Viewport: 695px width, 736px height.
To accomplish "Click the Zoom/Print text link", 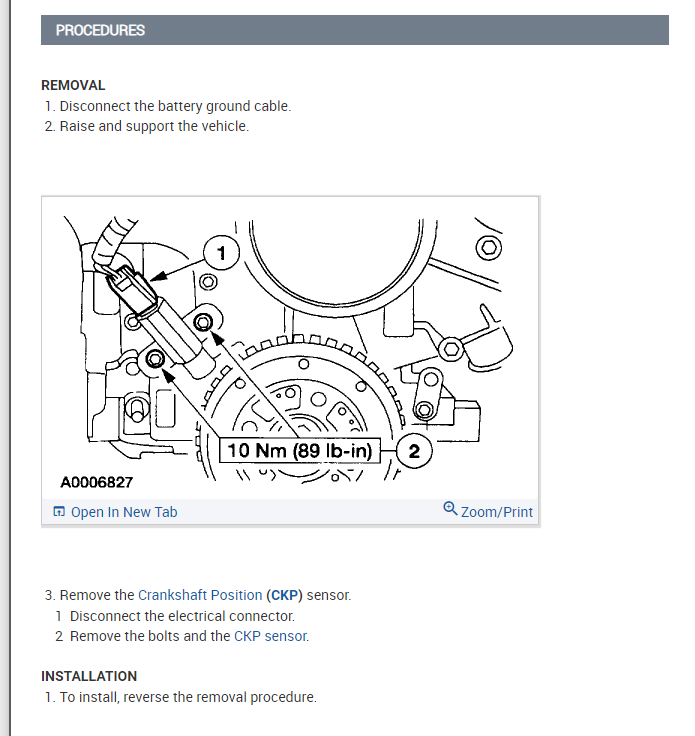I will [496, 512].
